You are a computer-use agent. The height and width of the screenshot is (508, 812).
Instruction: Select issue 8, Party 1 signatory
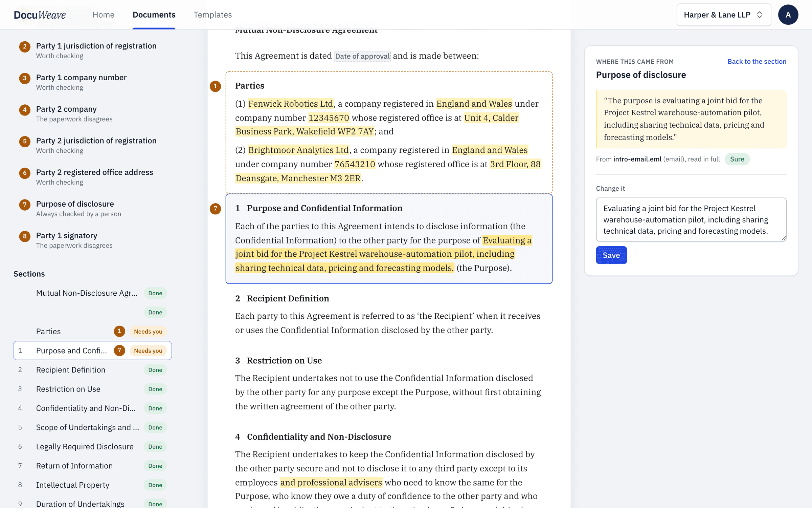(x=92, y=240)
